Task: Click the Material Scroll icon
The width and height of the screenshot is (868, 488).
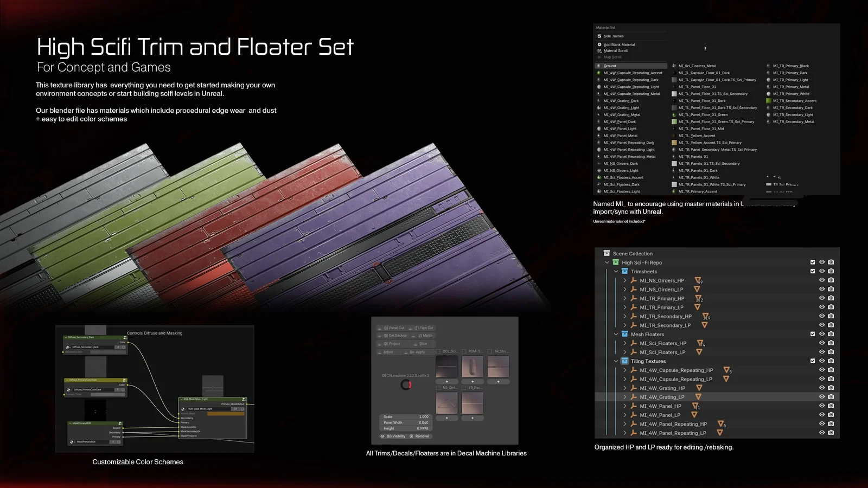Action: click(599, 50)
